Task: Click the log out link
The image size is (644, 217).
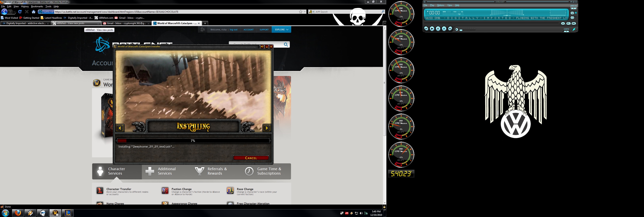Action: coord(234,30)
